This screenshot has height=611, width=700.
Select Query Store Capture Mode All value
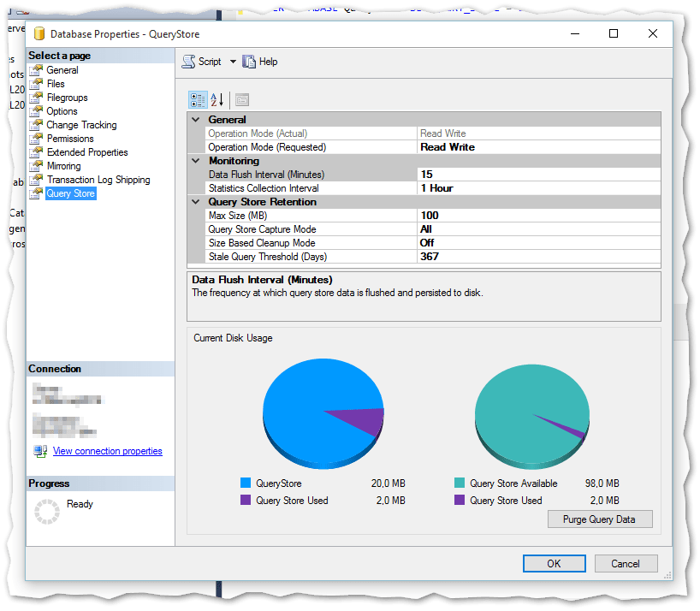pyautogui.click(x=539, y=229)
